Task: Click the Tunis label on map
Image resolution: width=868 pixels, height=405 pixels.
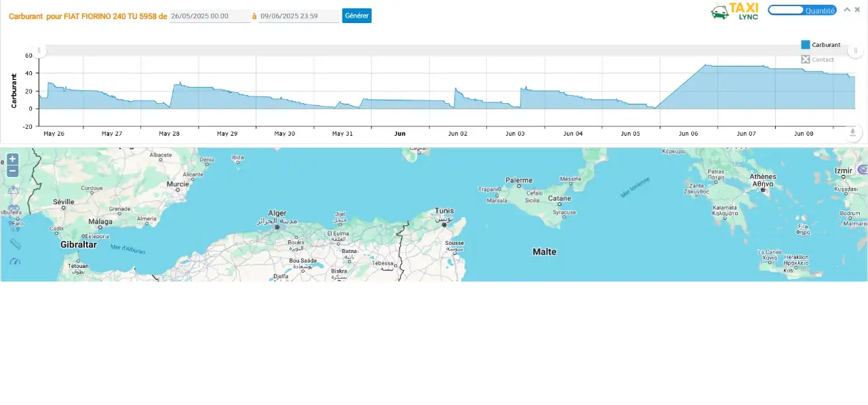Action: click(445, 211)
